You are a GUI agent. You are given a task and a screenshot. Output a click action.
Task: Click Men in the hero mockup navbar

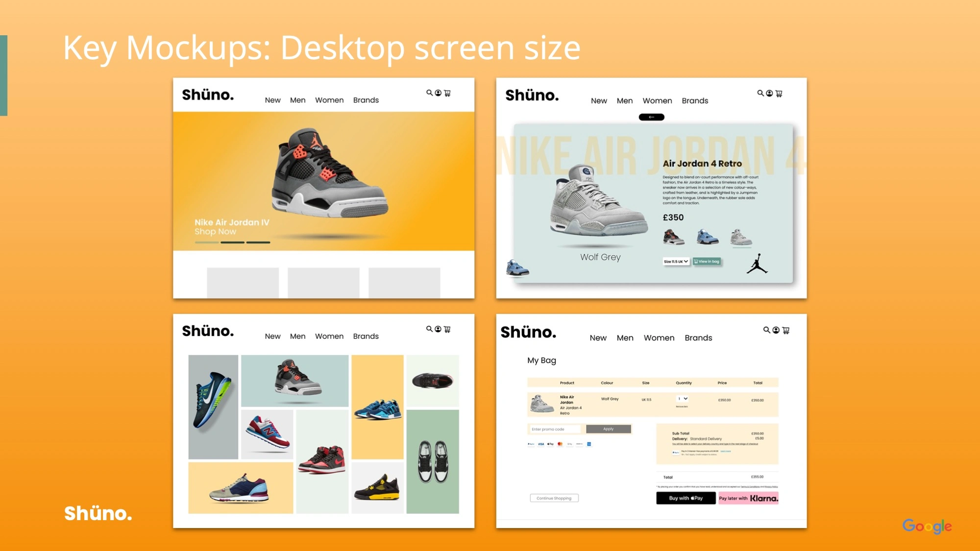click(297, 100)
